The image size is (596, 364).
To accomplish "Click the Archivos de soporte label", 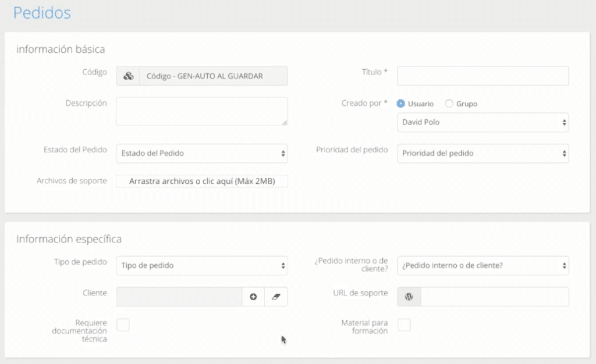I will click(x=72, y=181).
